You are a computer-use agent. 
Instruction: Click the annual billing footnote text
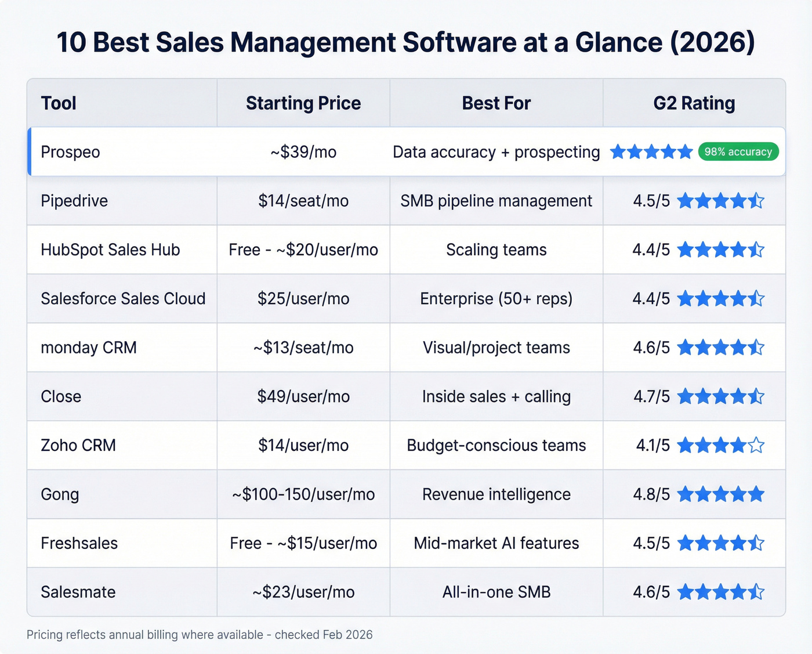pyautogui.click(x=200, y=634)
